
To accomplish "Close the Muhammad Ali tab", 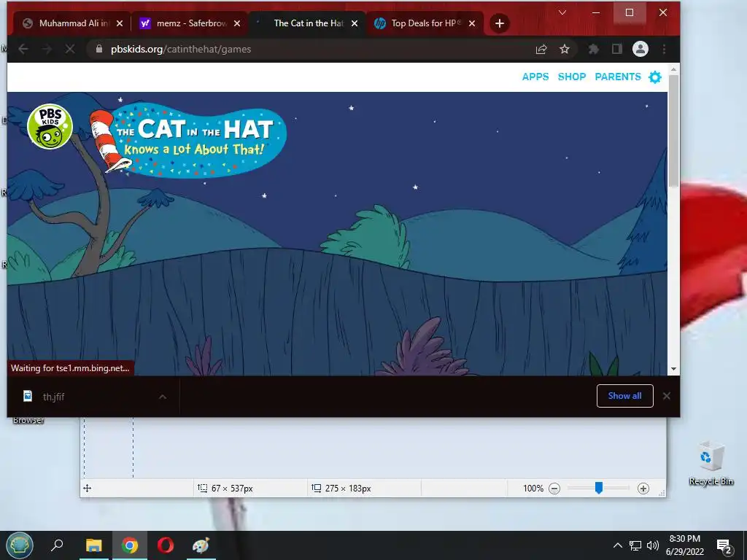I will [120, 23].
